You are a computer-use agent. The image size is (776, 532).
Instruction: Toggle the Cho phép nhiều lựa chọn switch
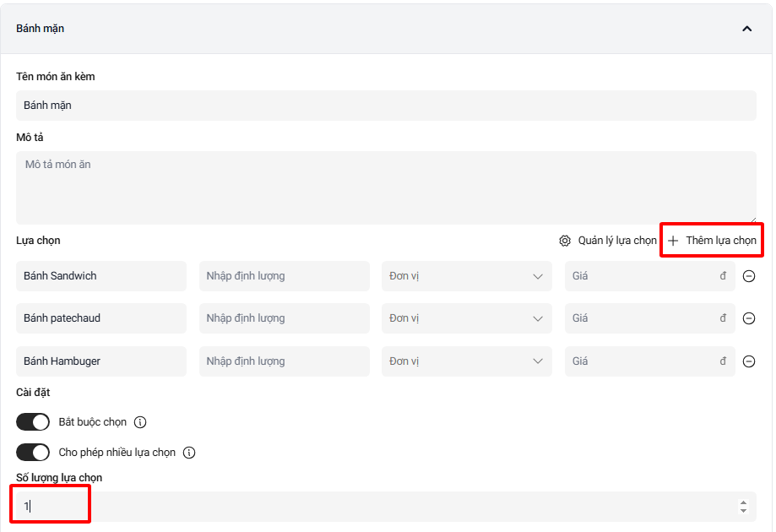[33, 453]
